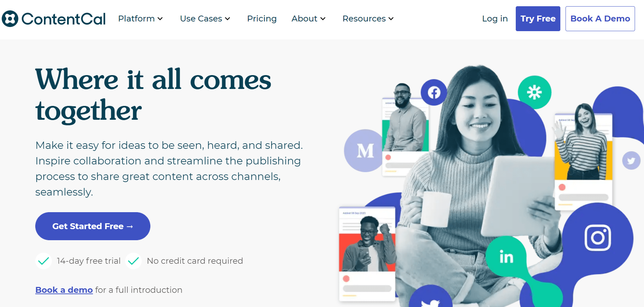Select Log in from navigation
Screen dimensions: 644x307
pyautogui.click(x=495, y=19)
